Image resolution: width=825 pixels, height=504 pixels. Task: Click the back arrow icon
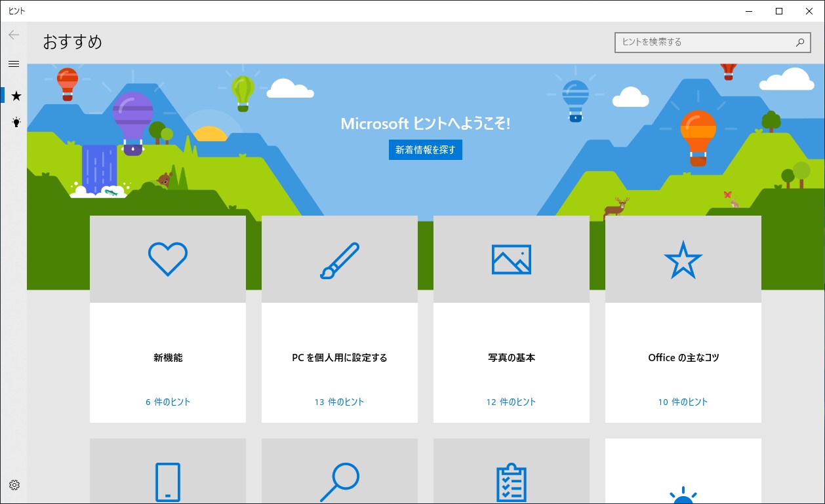(x=14, y=35)
